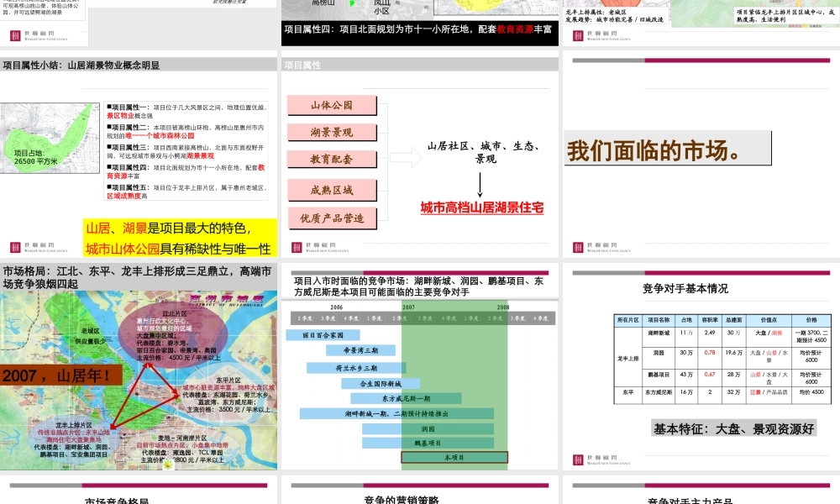The height and width of the screenshot is (504, 840).
Task: Select the 项目入市时面临的竞争市场 timeline slide
Action: [x=419, y=369]
